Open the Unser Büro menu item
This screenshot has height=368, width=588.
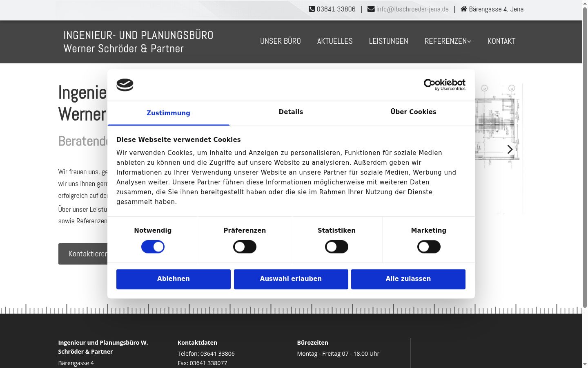281,41
